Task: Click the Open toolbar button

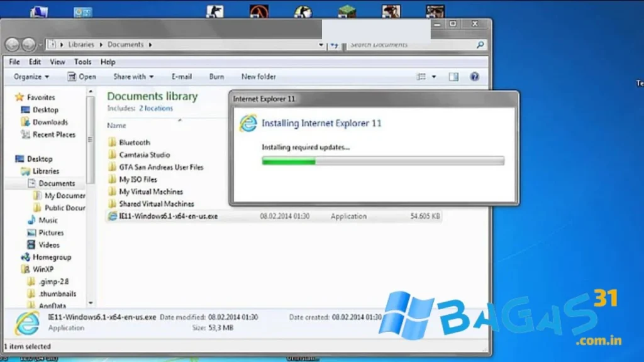Action: click(82, 77)
